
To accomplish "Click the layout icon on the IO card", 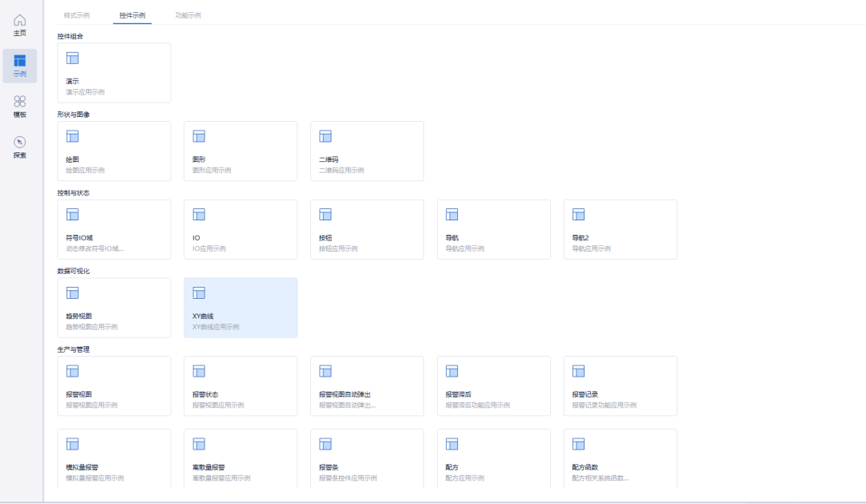I will point(199,215).
